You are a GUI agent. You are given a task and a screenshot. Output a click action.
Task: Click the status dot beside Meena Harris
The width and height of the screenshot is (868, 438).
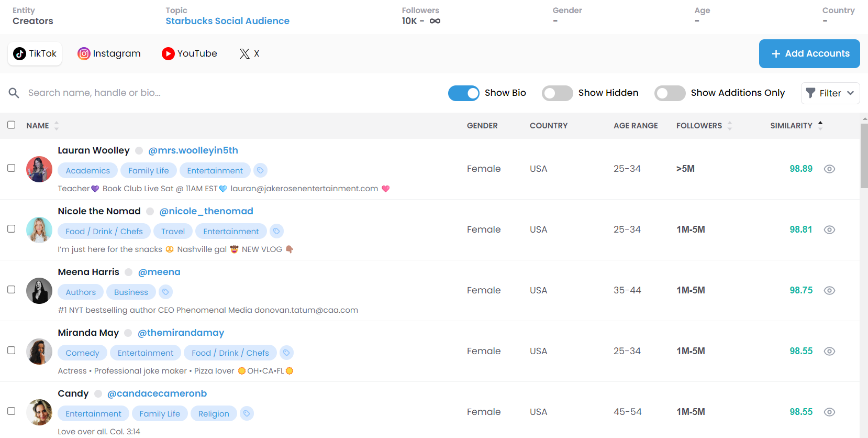(x=129, y=272)
